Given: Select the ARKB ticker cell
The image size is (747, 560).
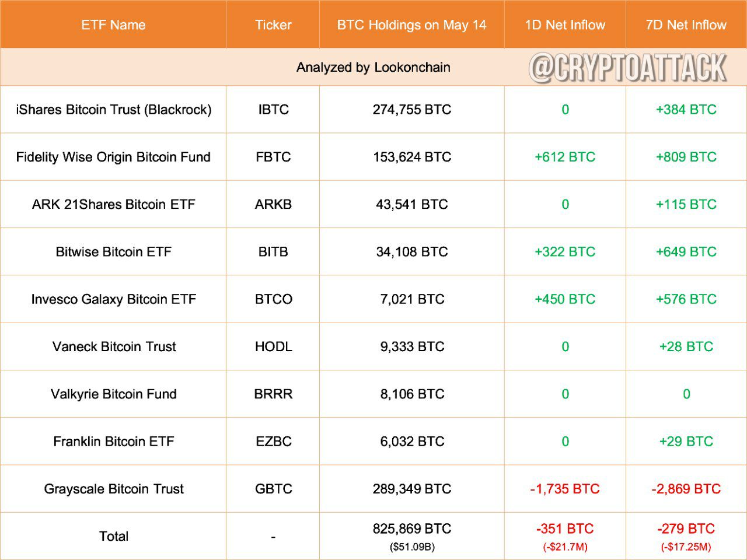Looking at the screenshot, I should pos(273,204).
